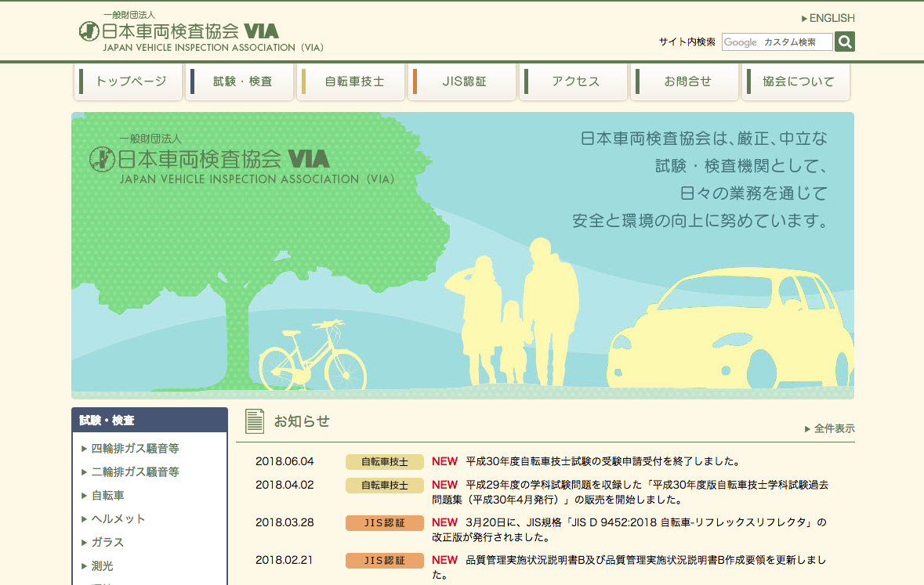Click the orange JIS認証 tag on the 2018.03.28 news
This screenshot has width=924, height=585.
click(384, 522)
